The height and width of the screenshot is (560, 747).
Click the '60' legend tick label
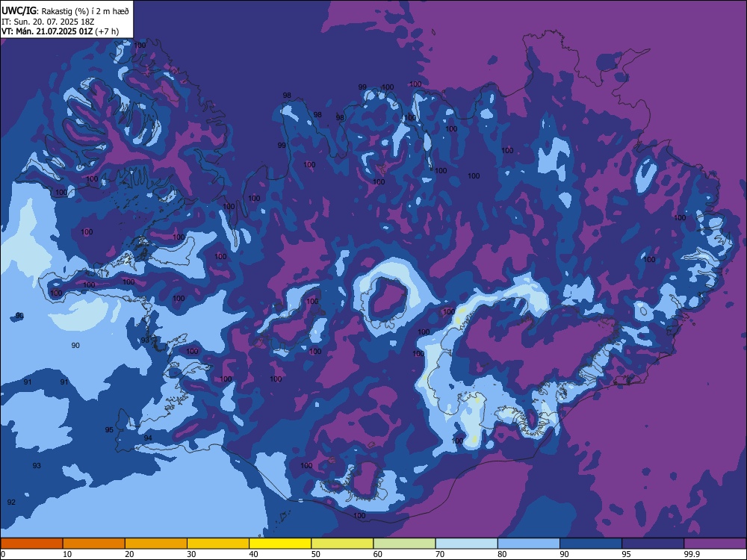point(378,554)
